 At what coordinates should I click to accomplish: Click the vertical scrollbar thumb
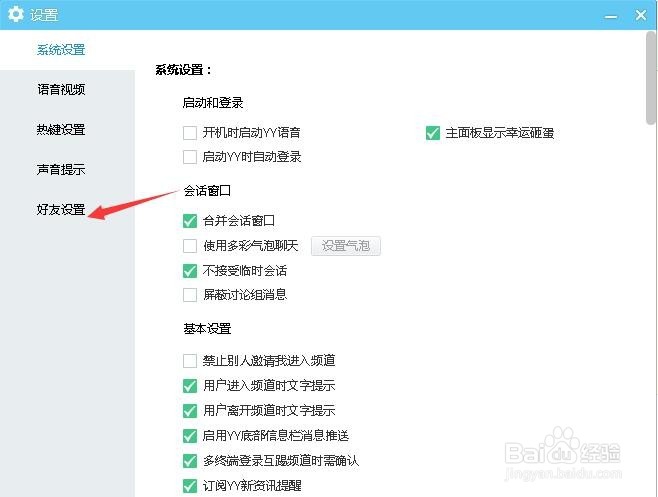[x=651, y=78]
